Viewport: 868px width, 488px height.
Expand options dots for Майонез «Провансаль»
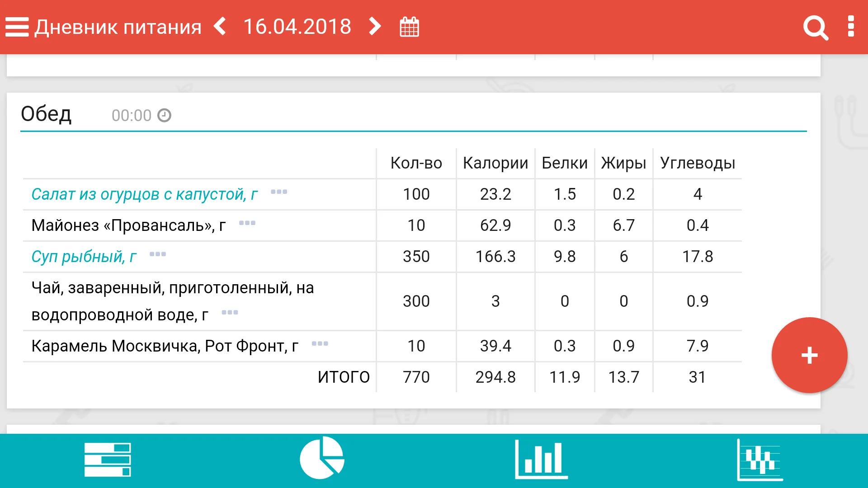pos(247,223)
